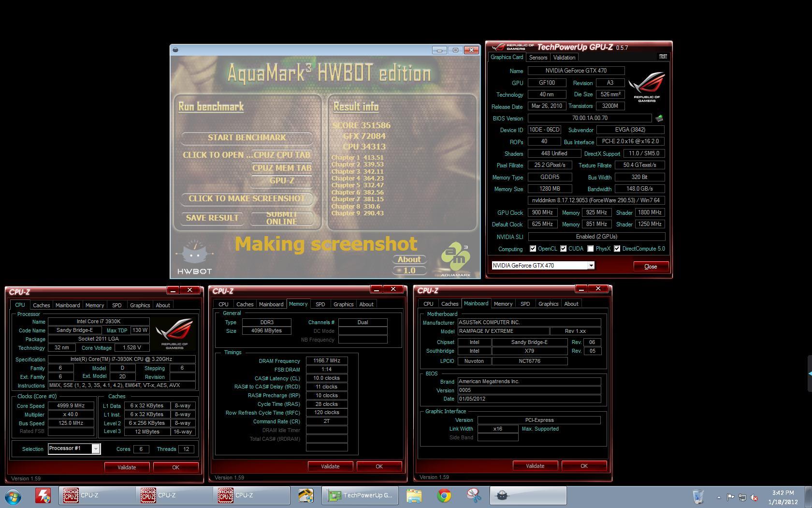812x508 pixels.
Task: Toggle the DirectCompute 5.0 checkbox
Action: click(x=617, y=249)
